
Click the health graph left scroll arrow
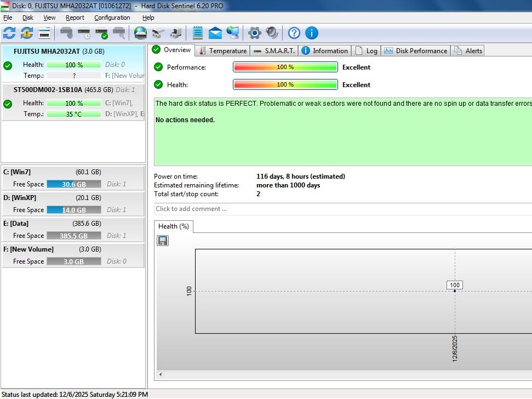click(x=161, y=375)
